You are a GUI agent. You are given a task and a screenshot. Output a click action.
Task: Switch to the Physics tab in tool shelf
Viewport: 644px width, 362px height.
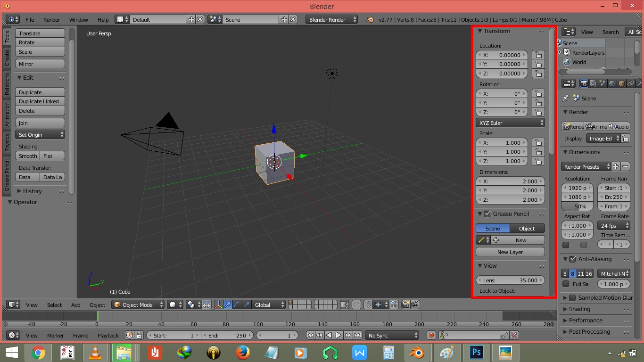pos(7,142)
